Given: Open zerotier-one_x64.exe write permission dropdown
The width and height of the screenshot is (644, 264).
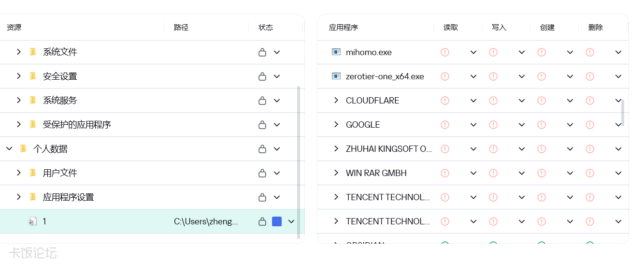Looking at the screenshot, I should point(522,76).
